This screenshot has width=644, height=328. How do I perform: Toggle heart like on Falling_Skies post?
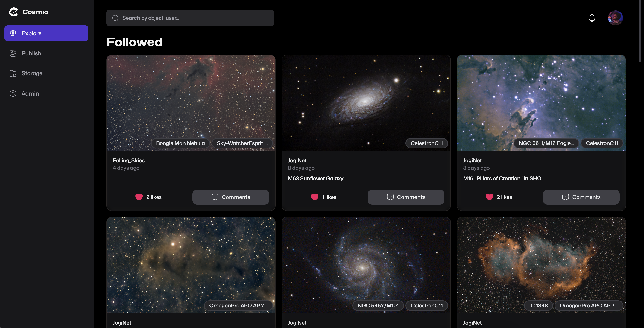click(139, 197)
